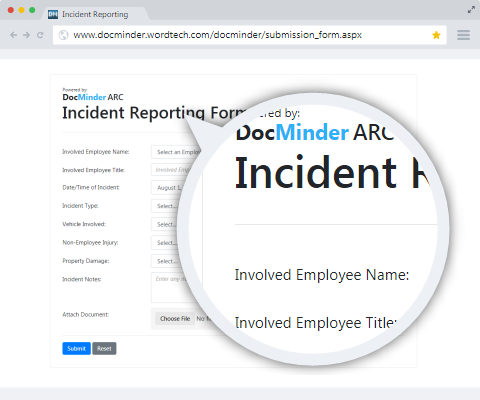This screenshot has width=480, height=400.
Task: Click the Choose File button
Action: [x=175, y=319]
